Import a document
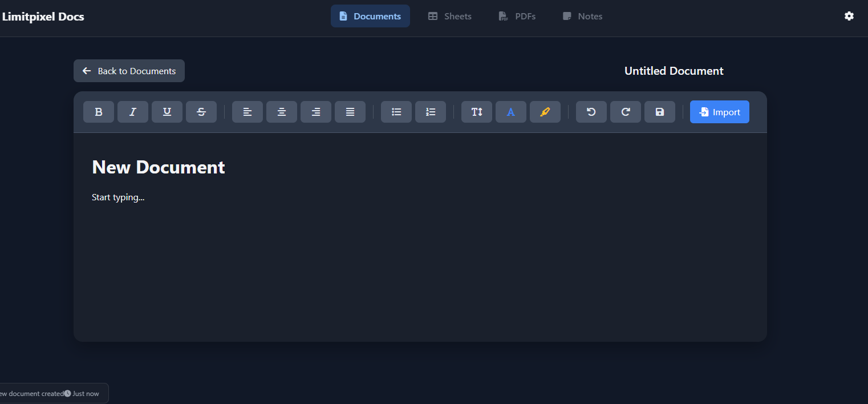Screen dimensions: 868x404 (x=719, y=112)
